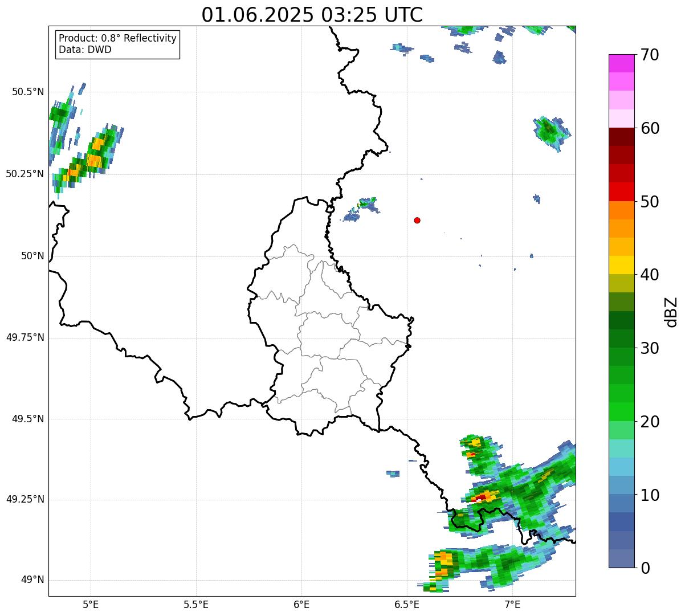Click the 49°N latitude label
The image size is (685, 616).
point(32,580)
